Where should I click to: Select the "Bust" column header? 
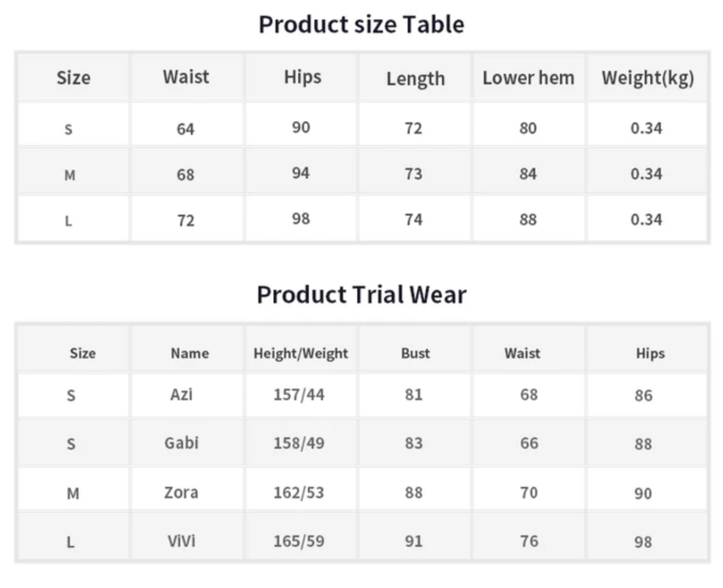(415, 353)
